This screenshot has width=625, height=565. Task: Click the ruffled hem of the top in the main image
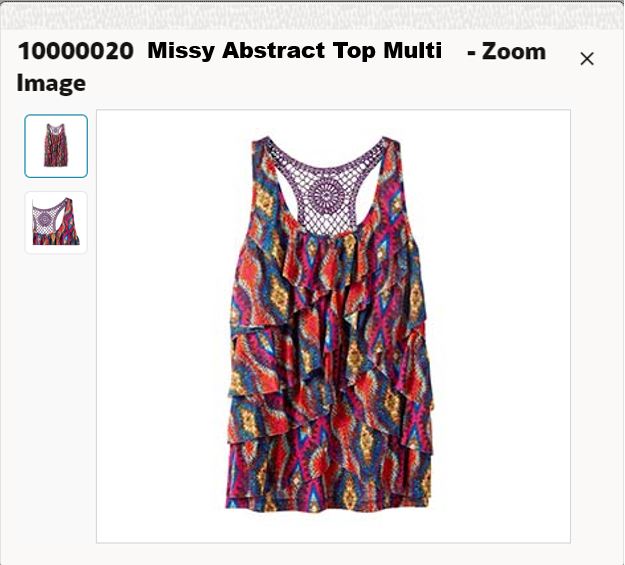329,496
